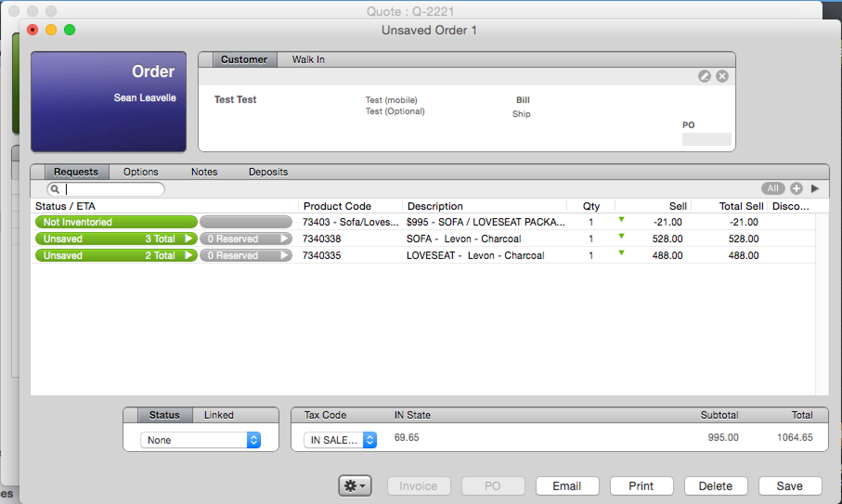
Task: Select the 73403 - Sofa/Loves... cell
Action: [350, 222]
